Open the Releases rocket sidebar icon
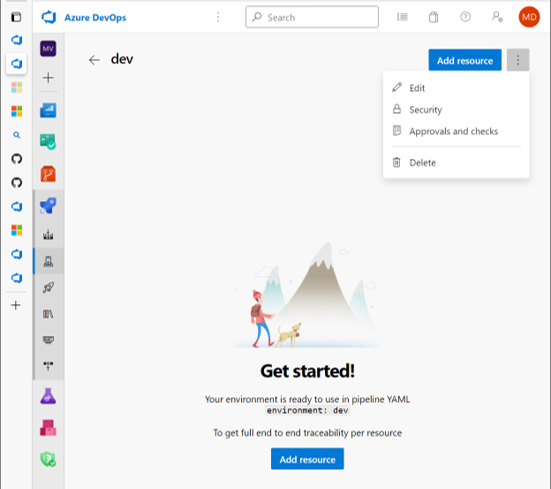551x489 pixels. [48, 287]
